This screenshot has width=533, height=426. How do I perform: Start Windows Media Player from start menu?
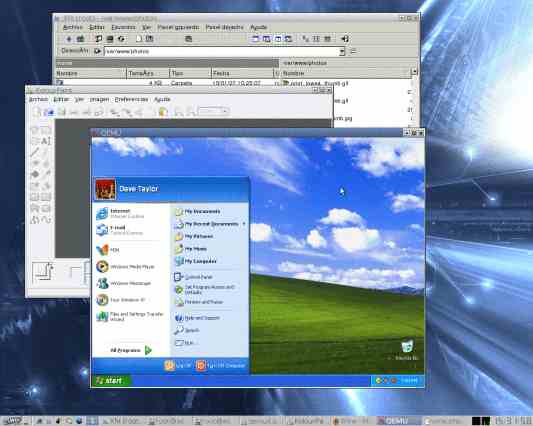point(125,267)
